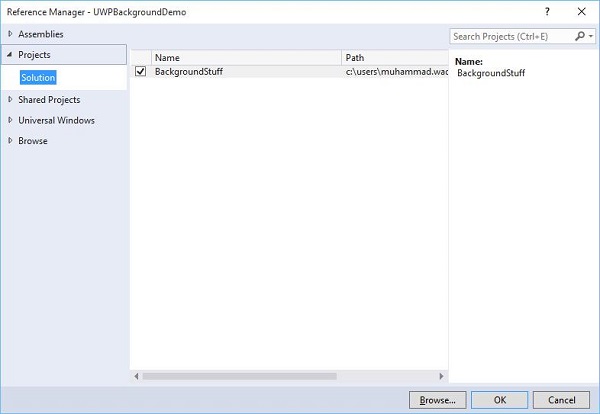
Task: Click the Browse... button
Action: pyautogui.click(x=437, y=399)
